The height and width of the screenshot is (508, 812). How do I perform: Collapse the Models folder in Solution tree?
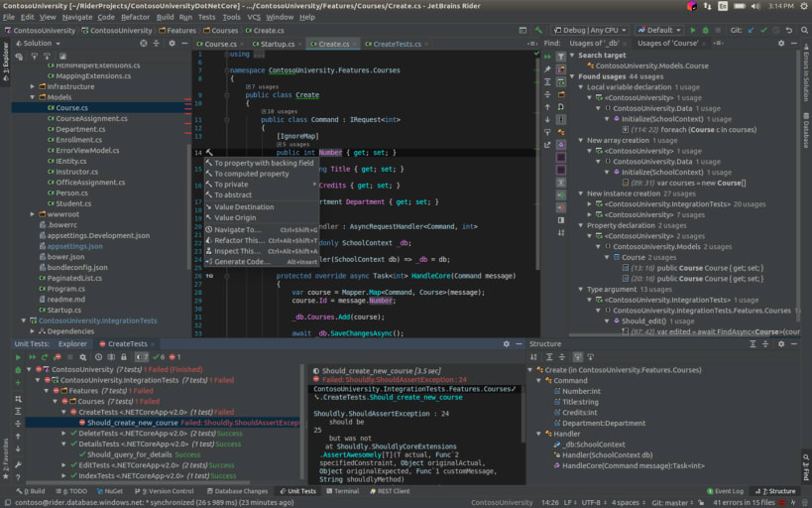pyautogui.click(x=33, y=97)
